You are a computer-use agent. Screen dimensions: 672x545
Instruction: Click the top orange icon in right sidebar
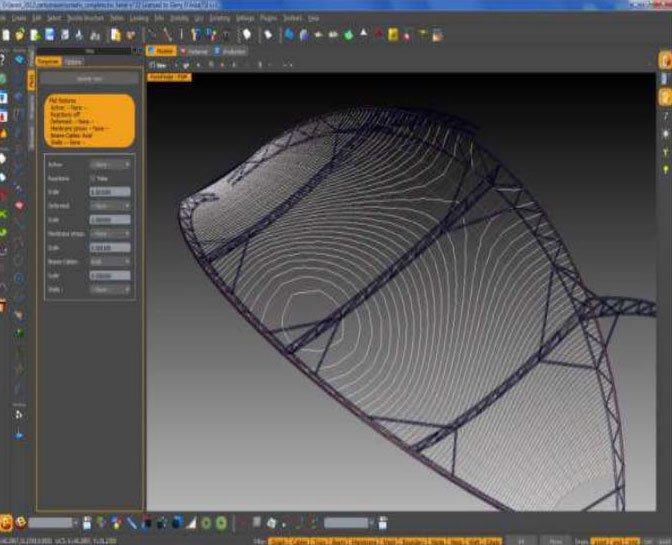tap(664, 60)
